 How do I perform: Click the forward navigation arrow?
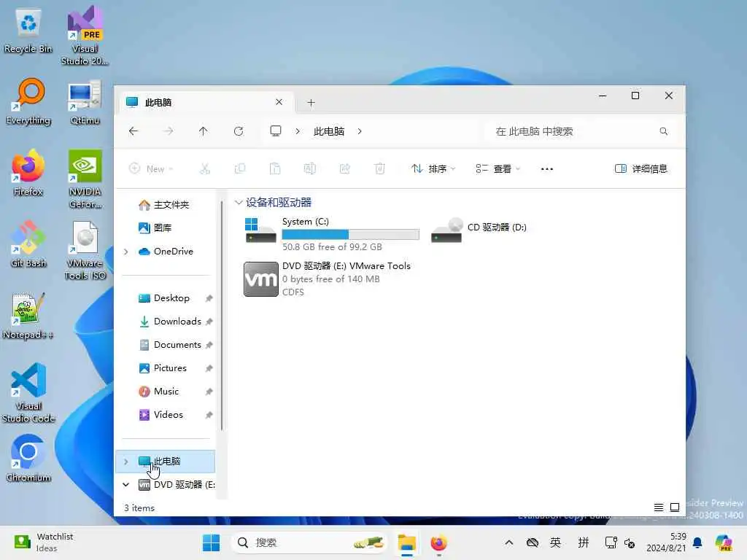[x=169, y=131]
